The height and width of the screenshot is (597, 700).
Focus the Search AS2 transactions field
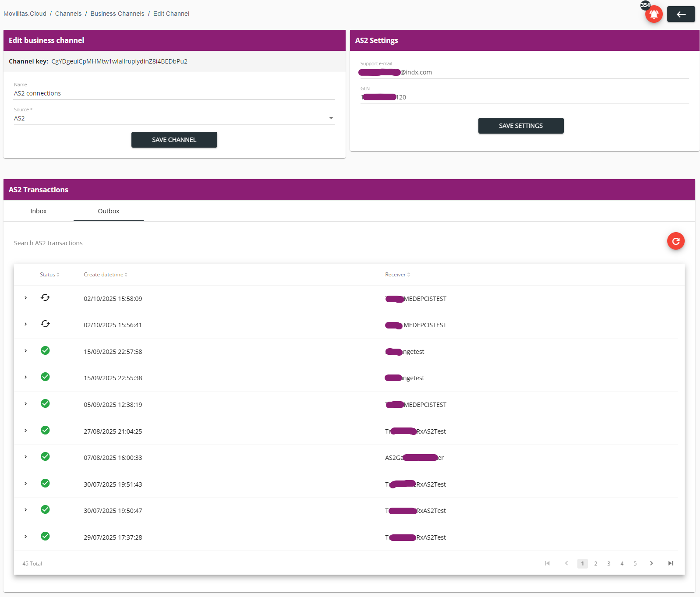(x=336, y=243)
